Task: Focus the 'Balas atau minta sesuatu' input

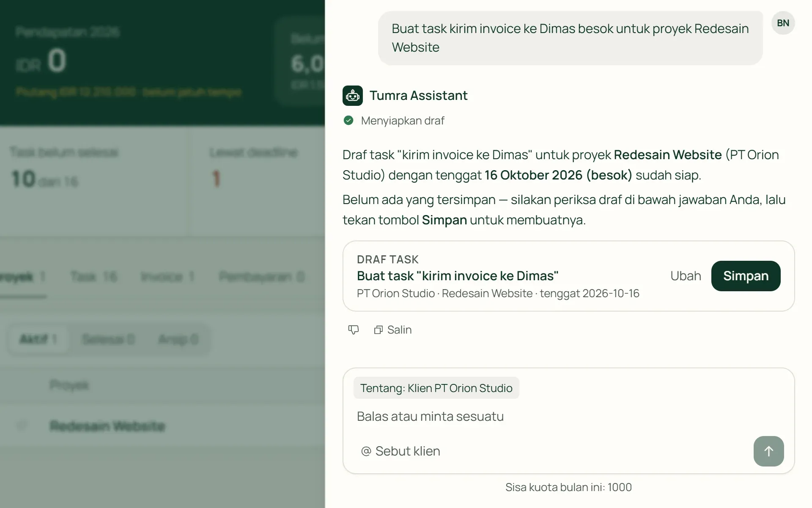Action: [568, 417]
